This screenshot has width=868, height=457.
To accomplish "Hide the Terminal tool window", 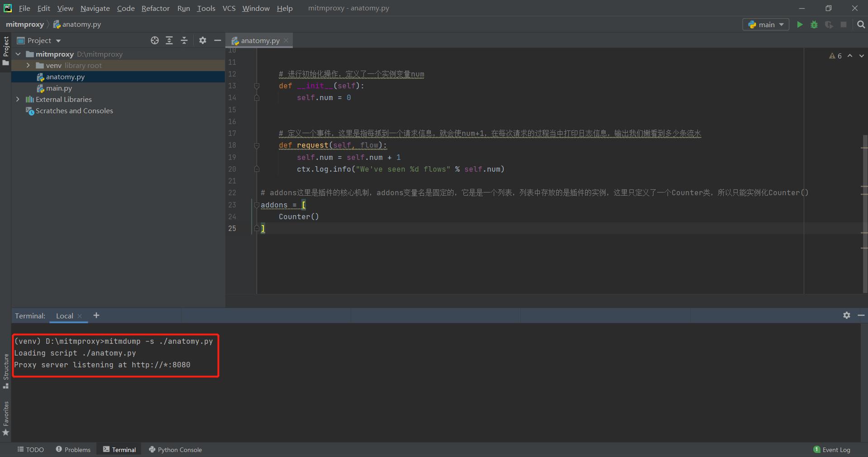I will (861, 315).
